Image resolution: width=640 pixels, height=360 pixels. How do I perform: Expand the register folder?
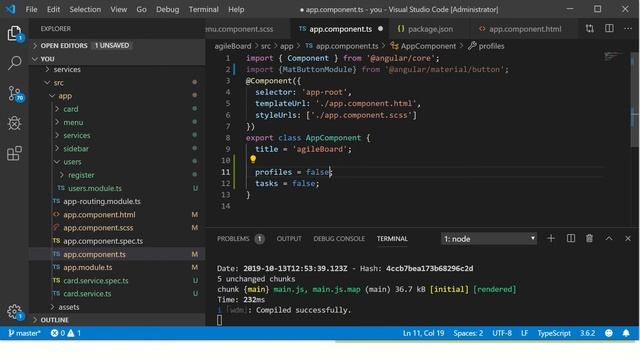click(x=81, y=175)
